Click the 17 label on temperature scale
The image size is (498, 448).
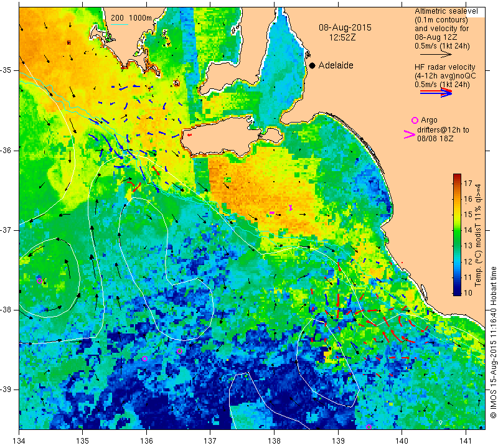tap(468, 183)
